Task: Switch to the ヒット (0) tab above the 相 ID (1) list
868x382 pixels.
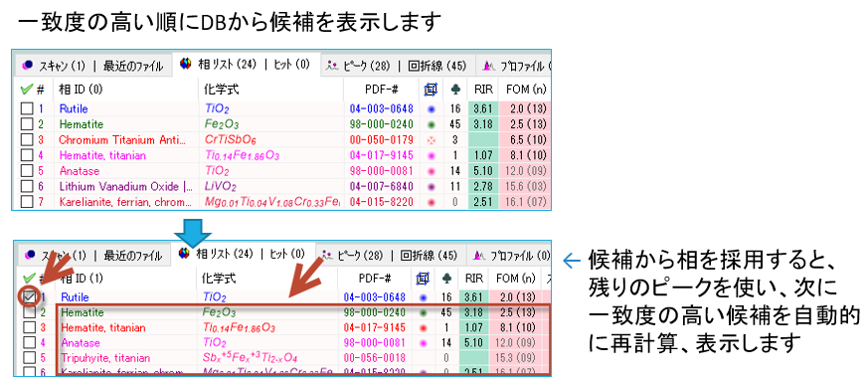Action: pyautogui.click(x=286, y=254)
